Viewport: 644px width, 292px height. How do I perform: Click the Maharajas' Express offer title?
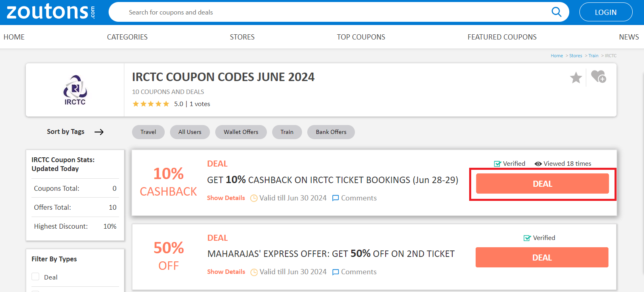[331, 254]
